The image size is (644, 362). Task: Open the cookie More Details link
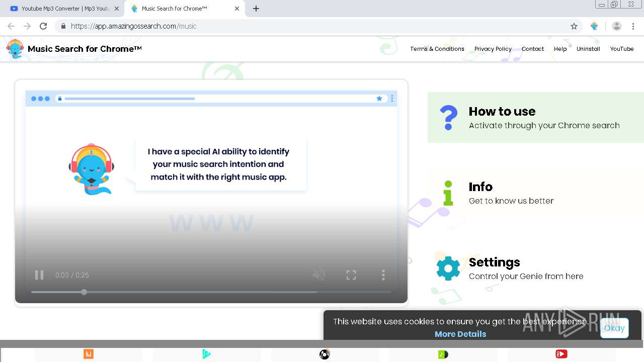460,334
